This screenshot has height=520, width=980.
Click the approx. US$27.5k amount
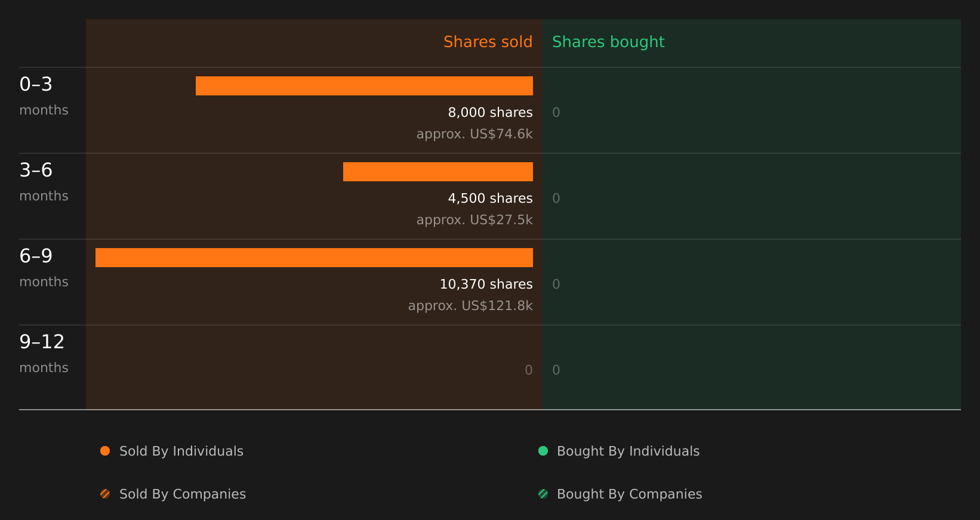(x=474, y=220)
